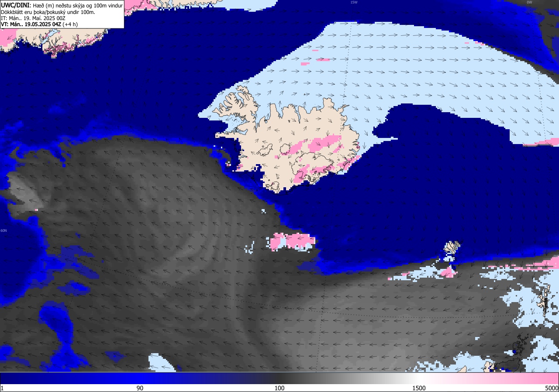Click the legend value '1'
The image size is (559, 392).
[x=2, y=388]
